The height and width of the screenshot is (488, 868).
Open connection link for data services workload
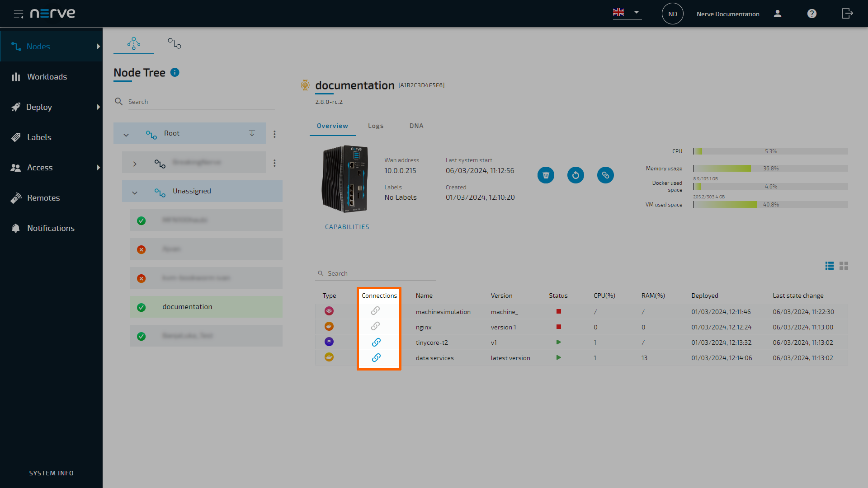tap(376, 358)
